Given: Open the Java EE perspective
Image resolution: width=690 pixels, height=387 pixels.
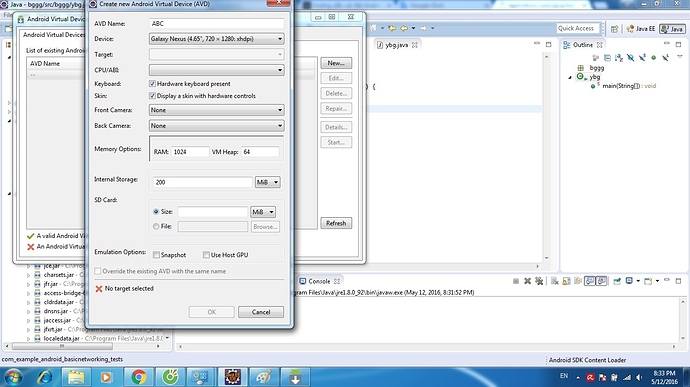Looking at the screenshot, I should pos(641,29).
